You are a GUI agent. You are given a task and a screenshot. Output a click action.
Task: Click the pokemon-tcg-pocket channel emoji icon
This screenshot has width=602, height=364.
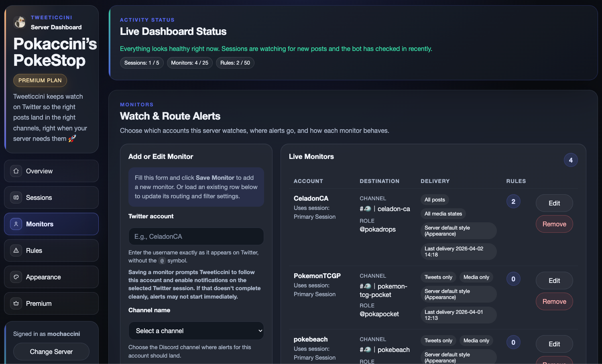pos(368,286)
